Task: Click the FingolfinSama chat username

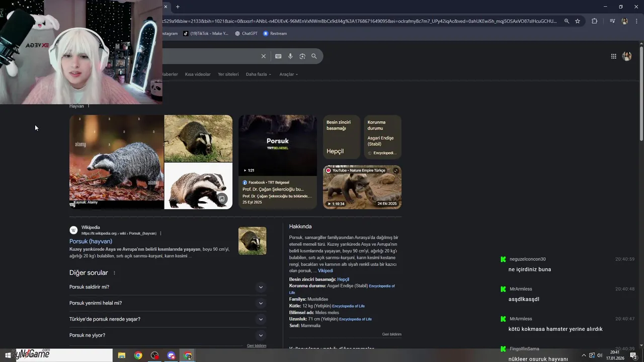Action: click(x=524, y=349)
